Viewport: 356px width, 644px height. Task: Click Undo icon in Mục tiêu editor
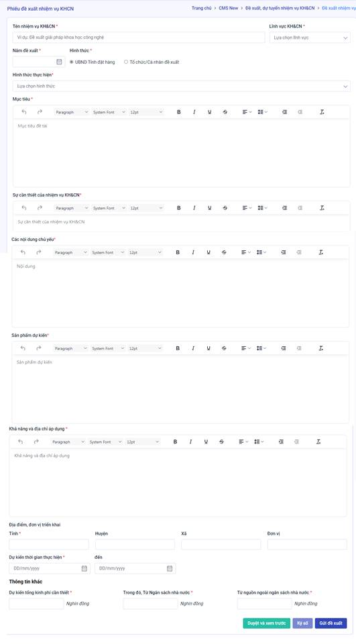coord(24,112)
